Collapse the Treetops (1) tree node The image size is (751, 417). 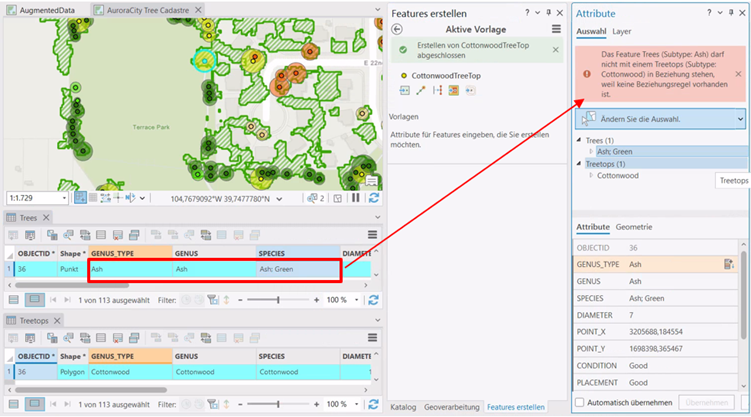(579, 164)
